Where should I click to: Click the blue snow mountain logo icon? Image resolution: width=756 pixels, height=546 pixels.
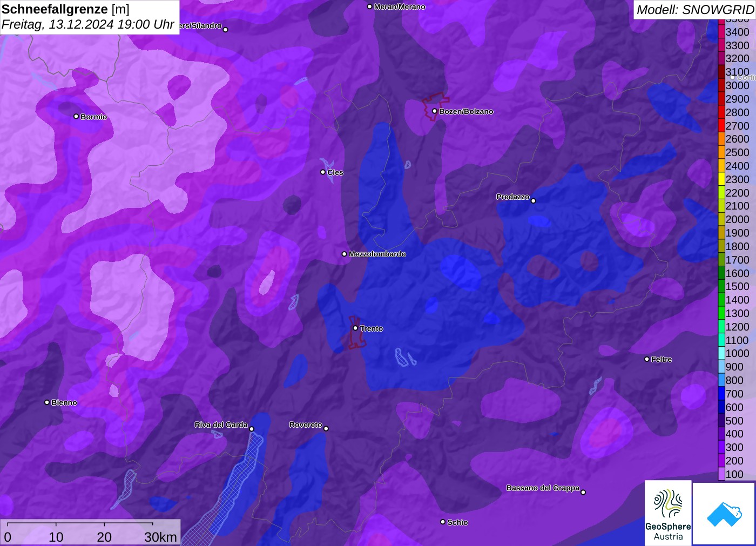724,514
